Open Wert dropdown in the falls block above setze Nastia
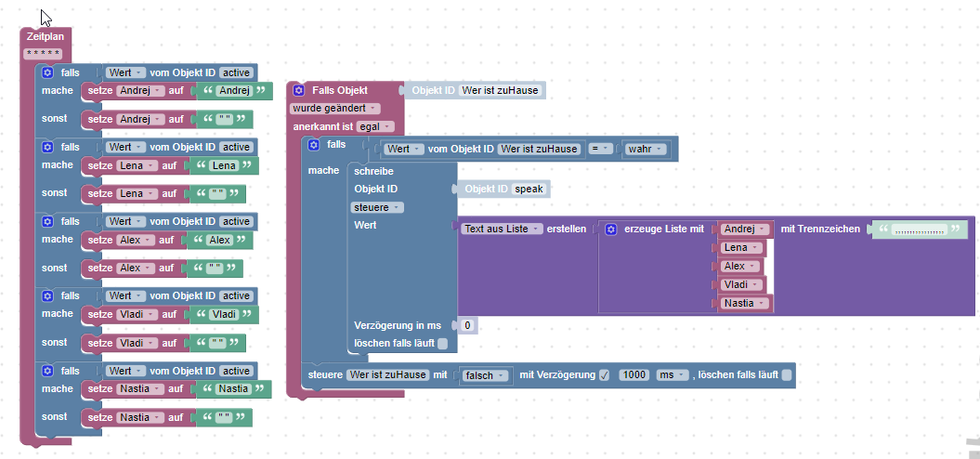980x459 pixels. (125, 371)
